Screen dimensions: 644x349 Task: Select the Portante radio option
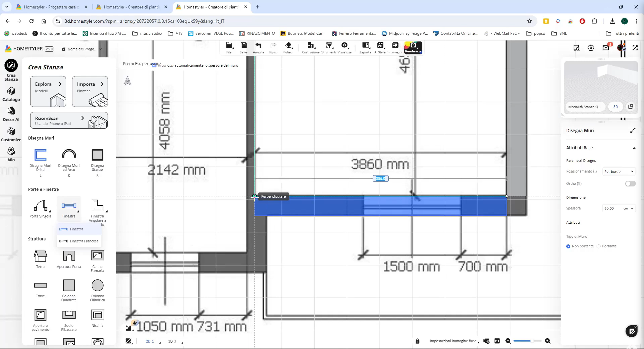(599, 246)
